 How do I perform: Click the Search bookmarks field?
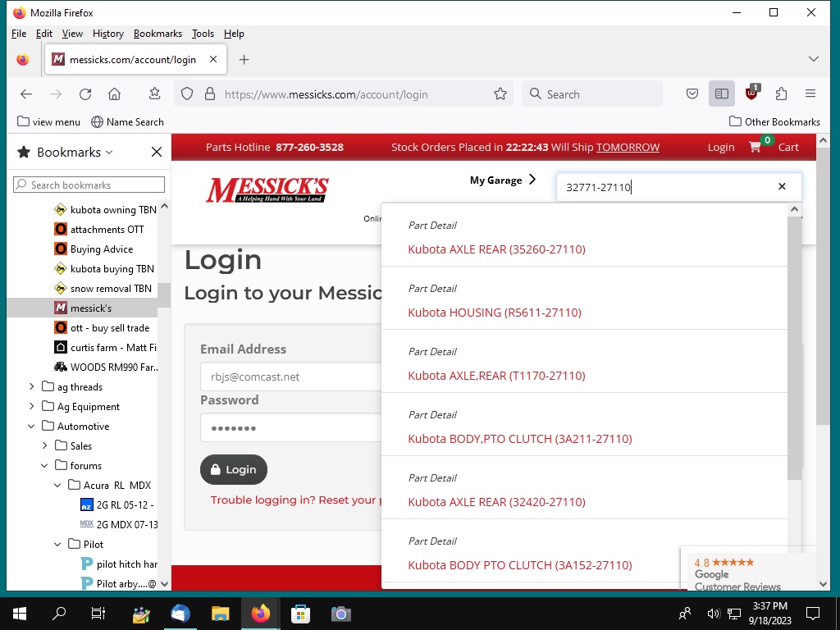[x=89, y=185]
